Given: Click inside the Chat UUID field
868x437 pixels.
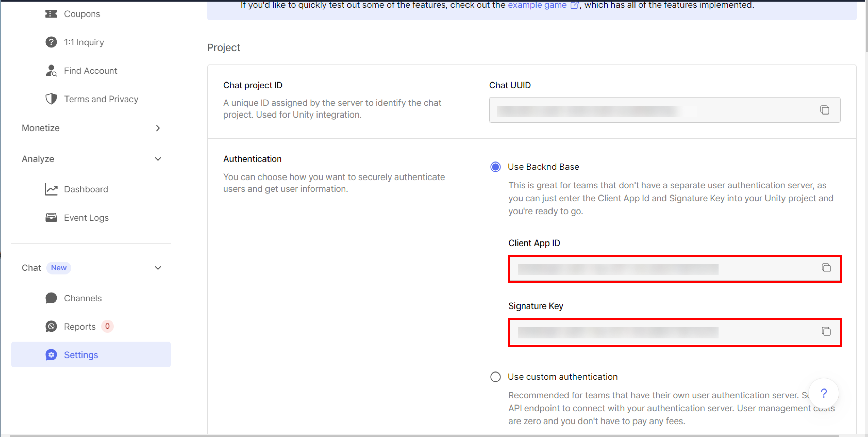Looking at the screenshot, I should tap(665, 110).
